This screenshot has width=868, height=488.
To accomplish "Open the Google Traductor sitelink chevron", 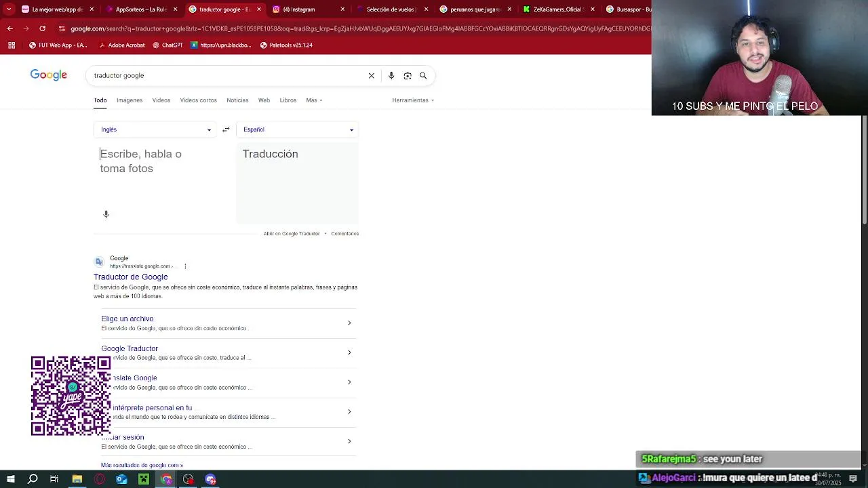I will click(x=349, y=352).
